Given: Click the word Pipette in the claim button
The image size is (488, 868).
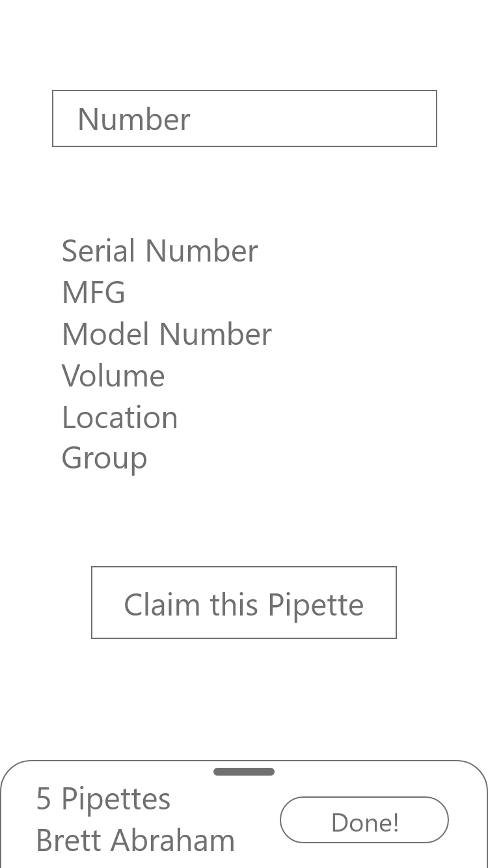Looking at the screenshot, I should point(316,605).
